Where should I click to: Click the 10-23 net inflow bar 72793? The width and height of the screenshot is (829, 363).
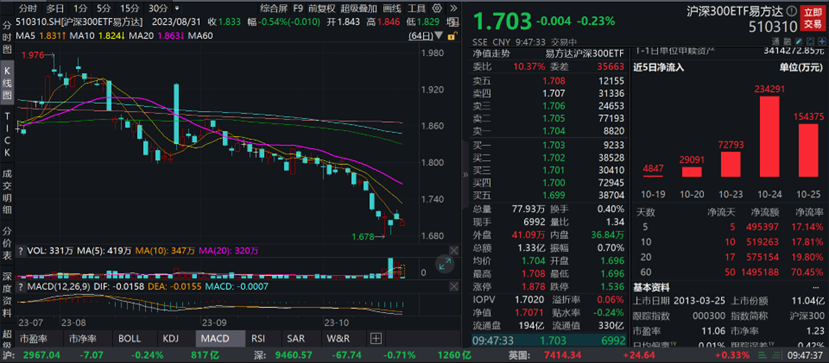coord(732,164)
